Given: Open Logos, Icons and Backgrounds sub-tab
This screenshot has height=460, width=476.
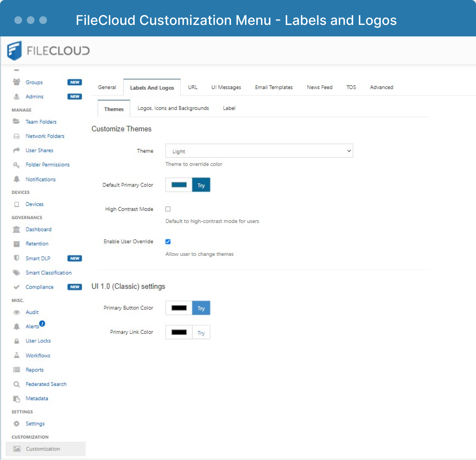Looking at the screenshot, I should click(x=173, y=108).
